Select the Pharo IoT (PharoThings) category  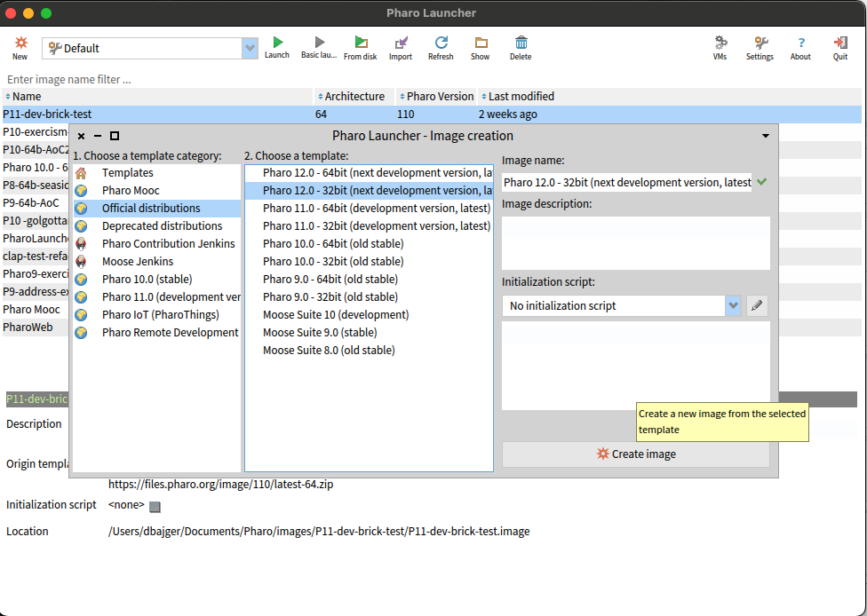(x=156, y=314)
